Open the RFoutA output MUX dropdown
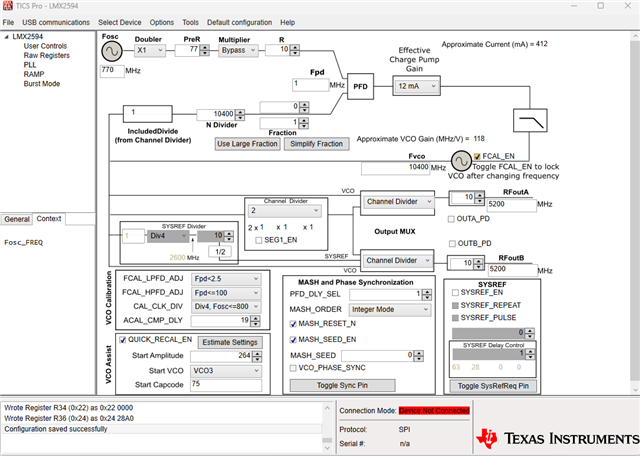Screen dimensions: 640x456 (x=398, y=202)
